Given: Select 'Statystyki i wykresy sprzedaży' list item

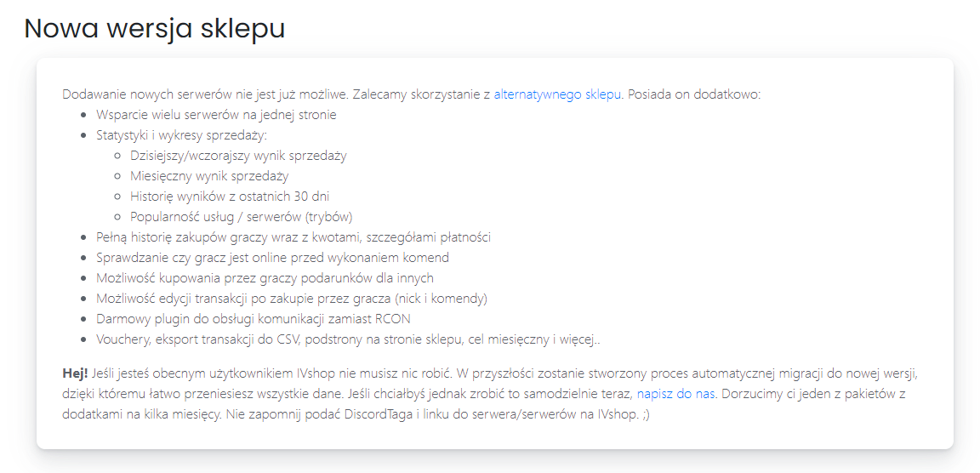Looking at the screenshot, I should tap(182, 135).
